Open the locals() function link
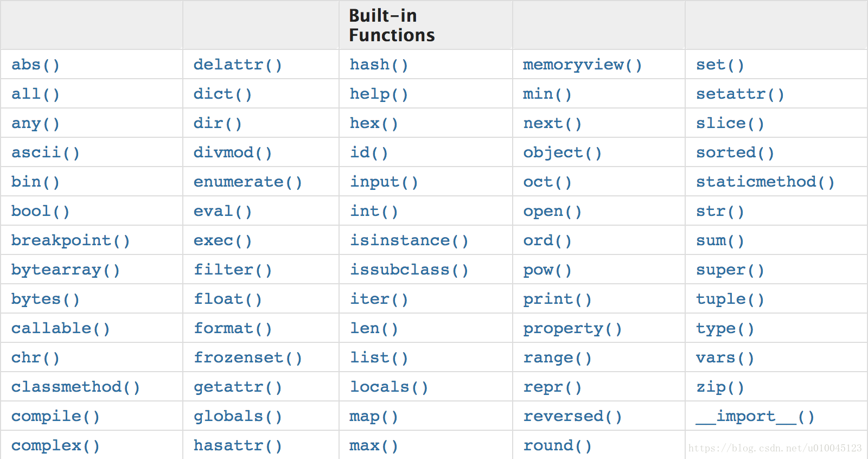 [389, 387]
